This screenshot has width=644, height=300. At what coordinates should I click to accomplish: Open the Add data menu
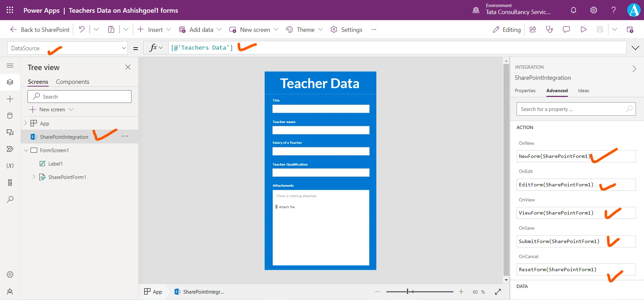200,29
